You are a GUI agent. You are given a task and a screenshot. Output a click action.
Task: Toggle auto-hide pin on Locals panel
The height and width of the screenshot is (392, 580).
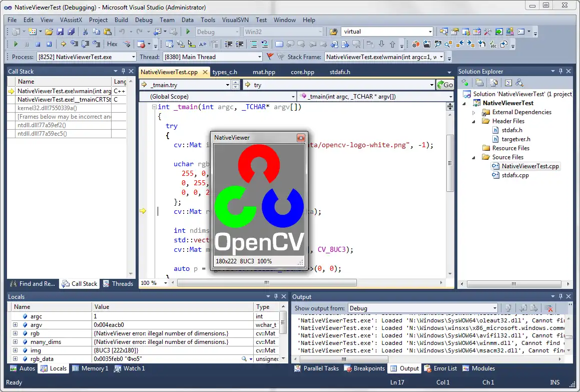[276, 296]
